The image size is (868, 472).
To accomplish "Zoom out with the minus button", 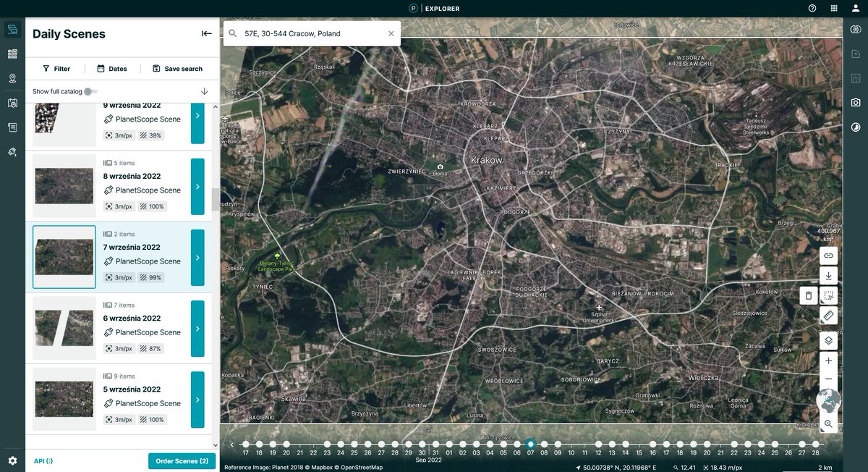I will (829, 379).
